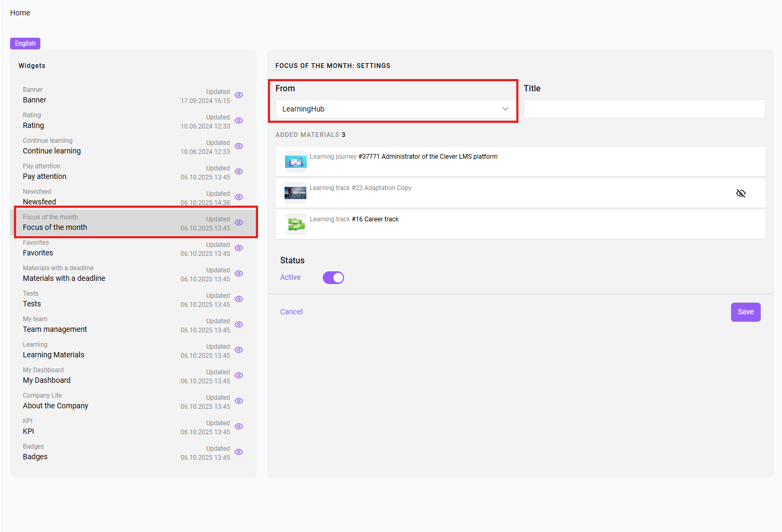Click '#37771 Administrator of the Clever LMS platform' text

point(428,157)
